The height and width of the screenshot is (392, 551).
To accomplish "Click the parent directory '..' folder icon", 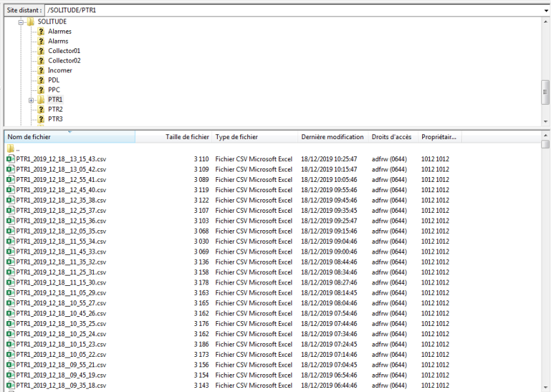I will 10,149.
